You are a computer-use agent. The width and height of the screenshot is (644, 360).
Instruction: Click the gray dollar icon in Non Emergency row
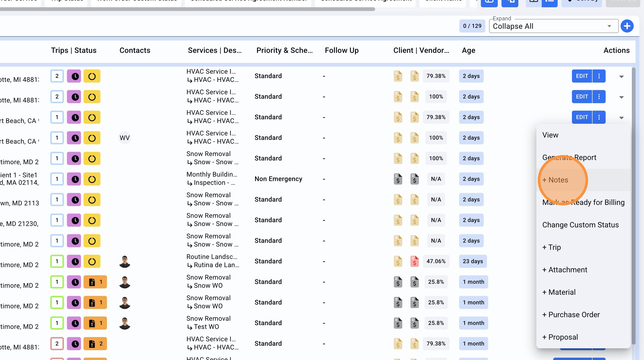tap(398, 179)
